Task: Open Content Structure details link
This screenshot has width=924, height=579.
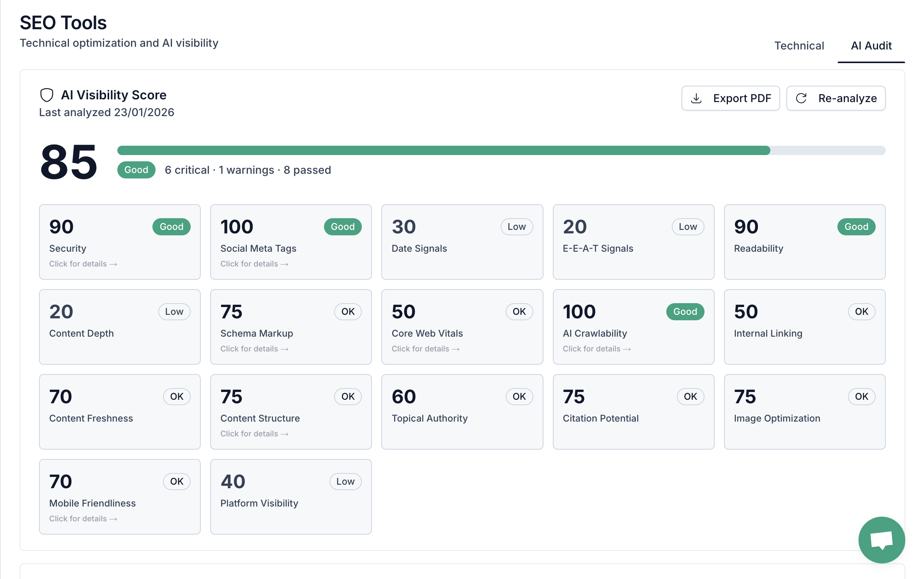Action: click(254, 434)
